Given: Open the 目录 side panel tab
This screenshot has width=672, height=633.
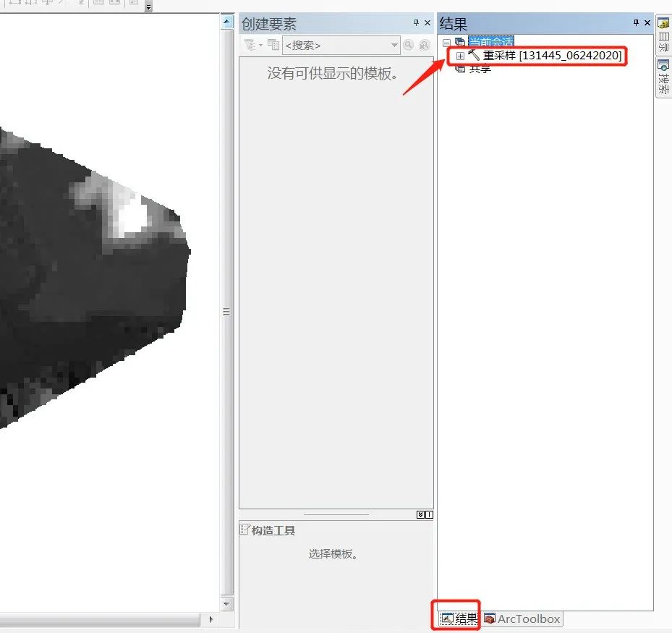Looking at the screenshot, I should point(663,35).
